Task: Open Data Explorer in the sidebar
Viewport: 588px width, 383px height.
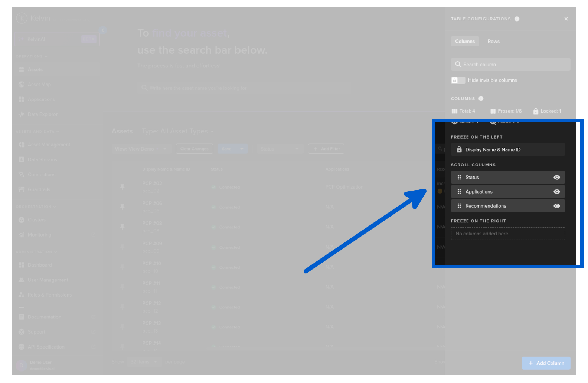Action: [42, 115]
